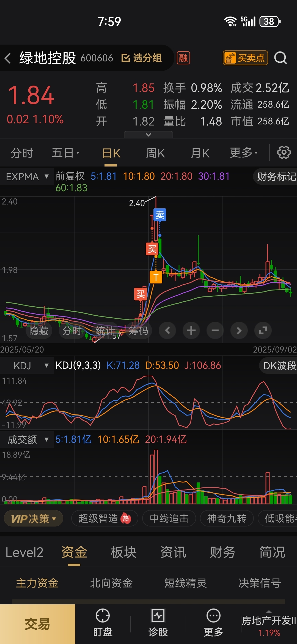Image resolution: width=297 pixels, height=644 pixels.
Task: Open the 成交额 indicator dropdown
Action: point(27,440)
